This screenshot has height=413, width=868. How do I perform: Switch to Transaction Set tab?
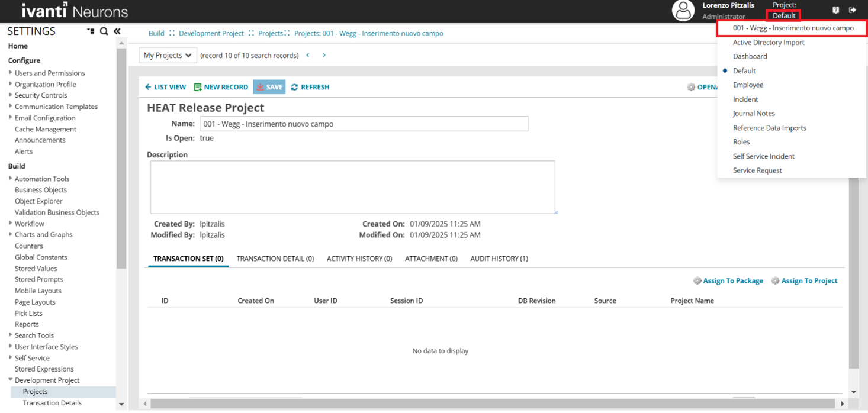188,259
